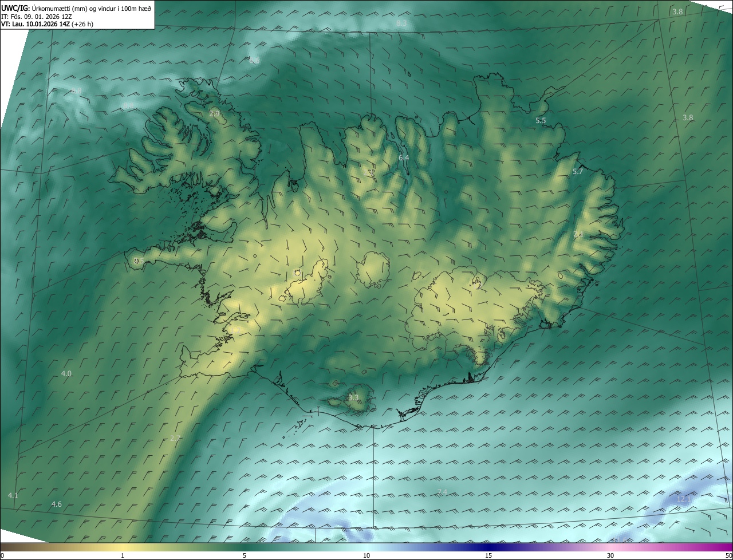Click the 2.9 value label in the Westfjords
The height and width of the screenshot is (560, 733).
214,114
